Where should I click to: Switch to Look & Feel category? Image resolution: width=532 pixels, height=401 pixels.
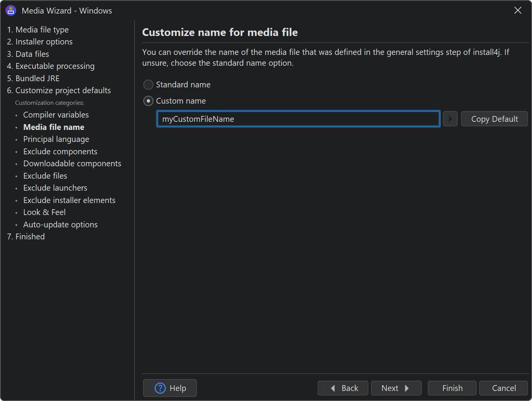pyautogui.click(x=44, y=212)
